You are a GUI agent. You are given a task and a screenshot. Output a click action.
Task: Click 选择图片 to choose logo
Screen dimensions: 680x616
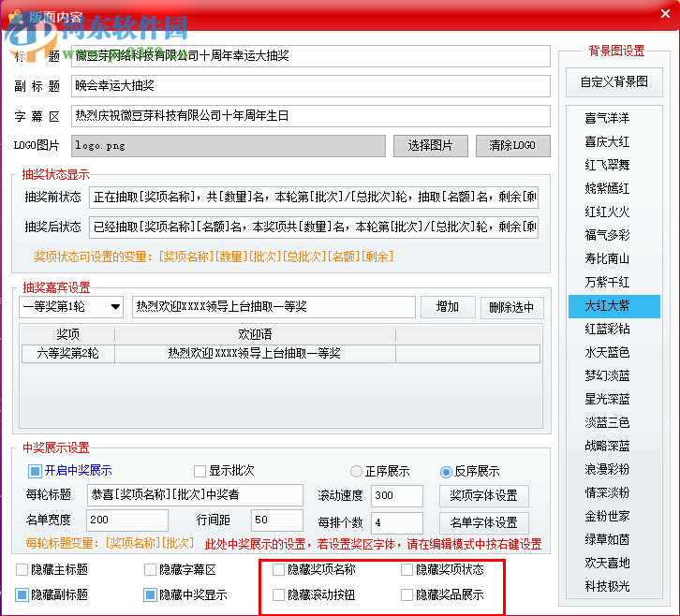pos(430,146)
